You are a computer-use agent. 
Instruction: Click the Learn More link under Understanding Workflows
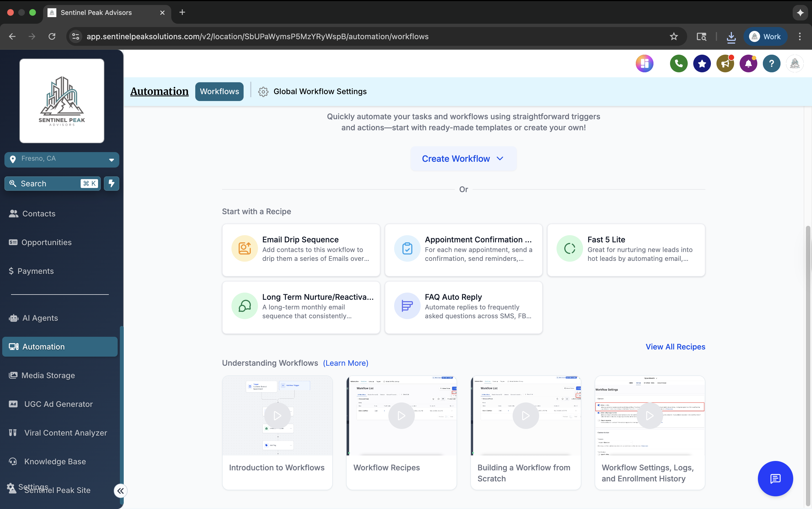(x=345, y=363)
